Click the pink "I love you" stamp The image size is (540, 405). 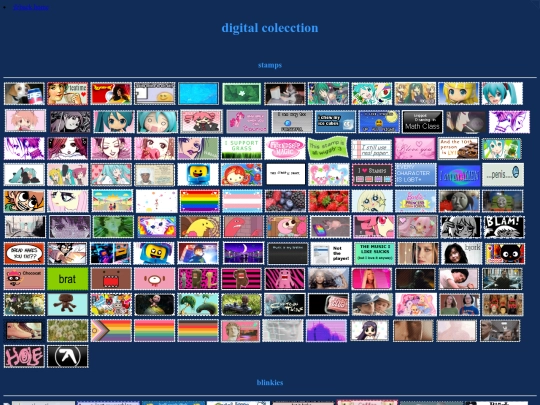[415, 148]
